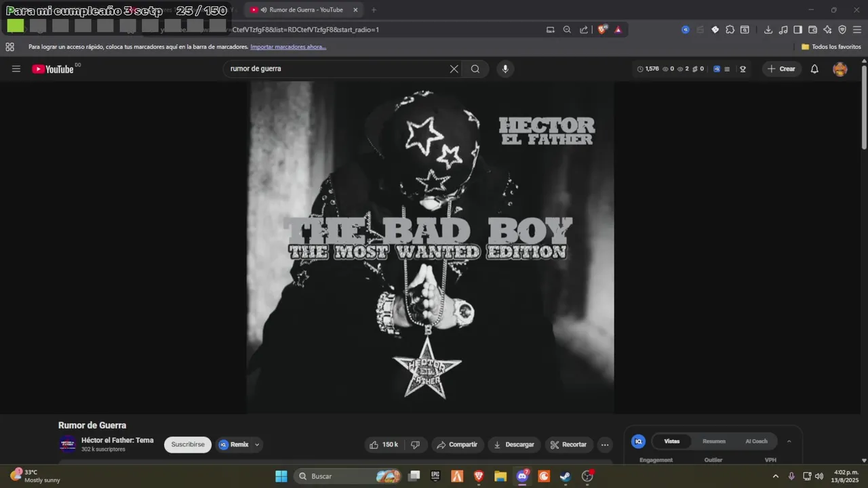The width and height of the screenshot is (868, 488).
Task: Click the page vertical scrollbar
Action: (x=864, y=108)
